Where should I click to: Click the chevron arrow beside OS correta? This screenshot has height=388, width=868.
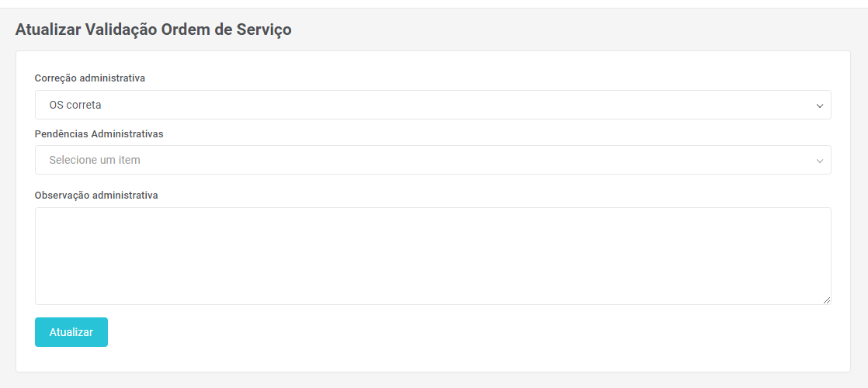(819, 106)
